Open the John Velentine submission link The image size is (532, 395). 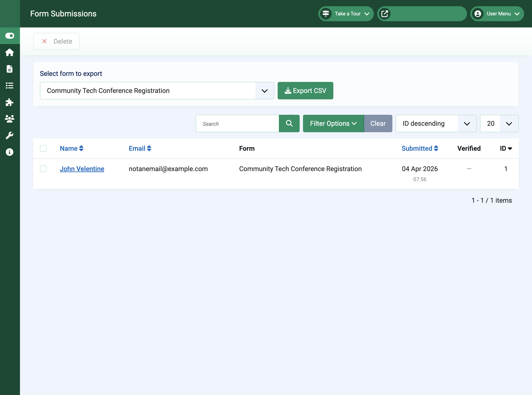point(82,169)
